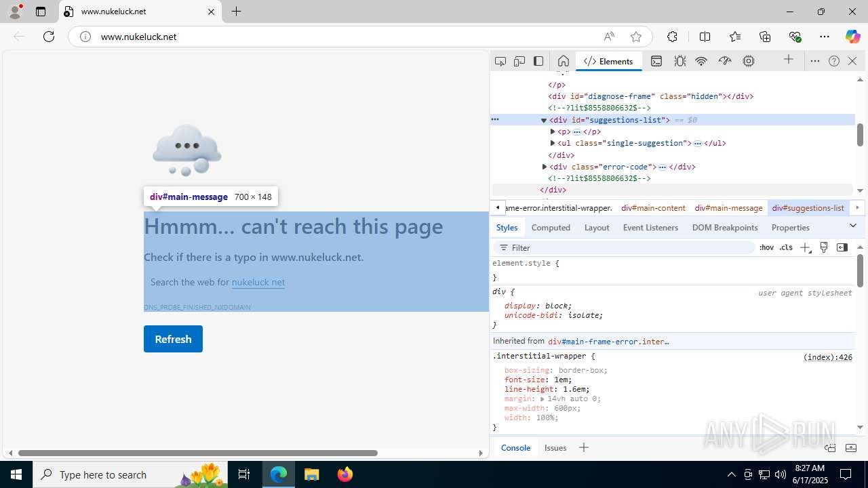Expand the div error-code node
The height and width of the screenshot is (488, 868).
545,167
